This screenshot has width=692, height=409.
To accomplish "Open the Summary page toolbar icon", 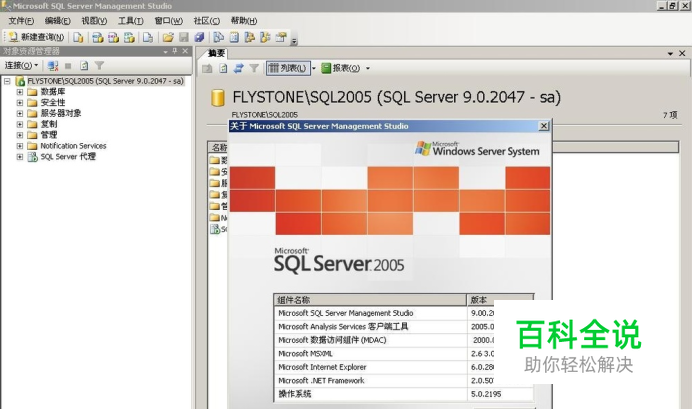I will pyautogui.click(x=234, y=38).
